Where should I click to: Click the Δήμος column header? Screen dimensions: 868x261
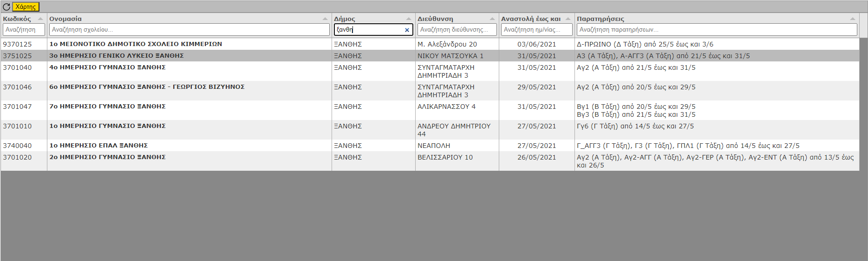tap(345, 19)
